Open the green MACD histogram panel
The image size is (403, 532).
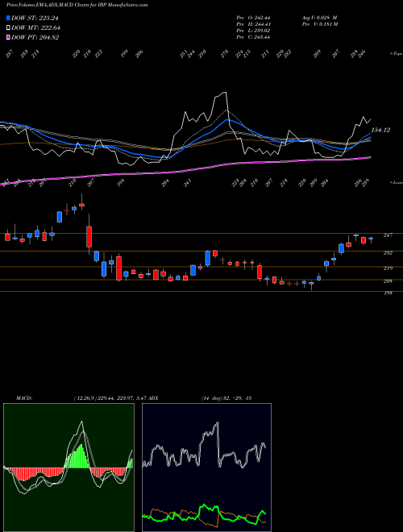pyautogui.click(x=69, y=468)
